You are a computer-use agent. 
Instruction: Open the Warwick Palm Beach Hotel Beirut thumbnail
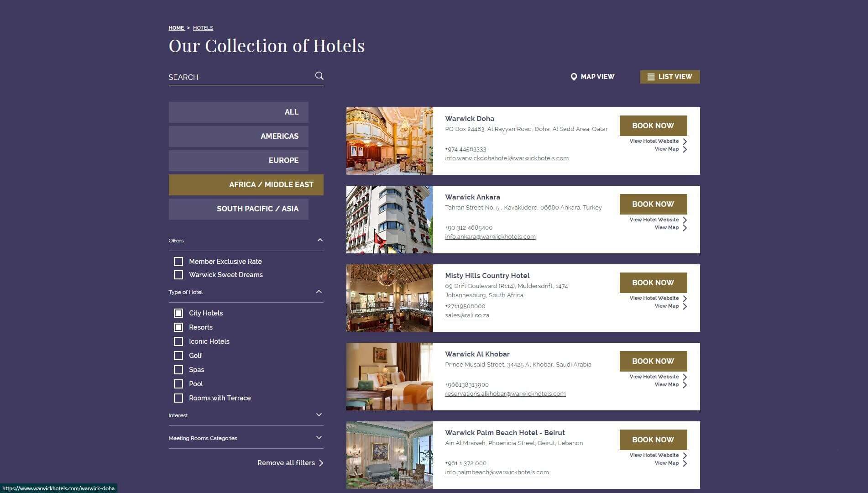coord(389,455)
